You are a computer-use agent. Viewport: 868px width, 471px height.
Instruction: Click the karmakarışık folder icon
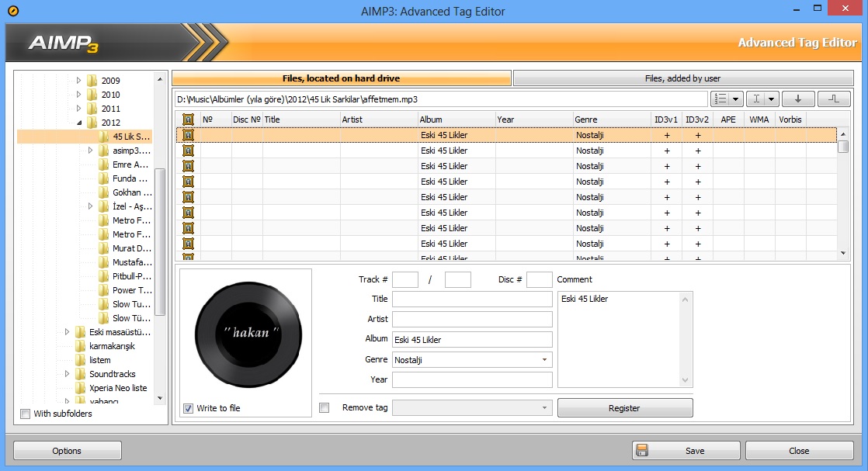pos(80,346)
